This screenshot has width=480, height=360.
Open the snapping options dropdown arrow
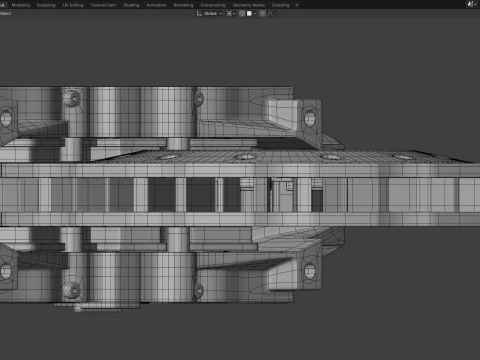(x=255, y=14)
